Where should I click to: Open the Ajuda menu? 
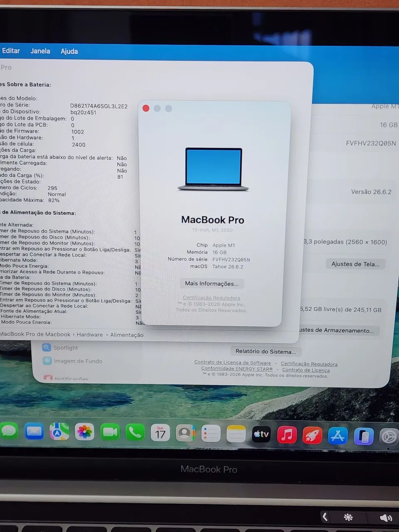tap(69, 51)
